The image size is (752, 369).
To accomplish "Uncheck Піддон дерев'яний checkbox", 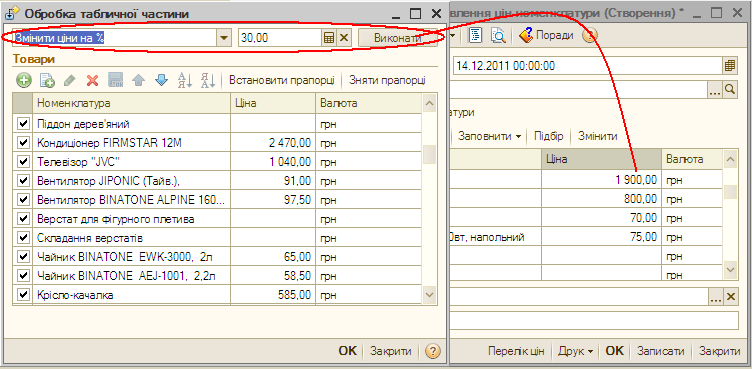I will (23, 124).
